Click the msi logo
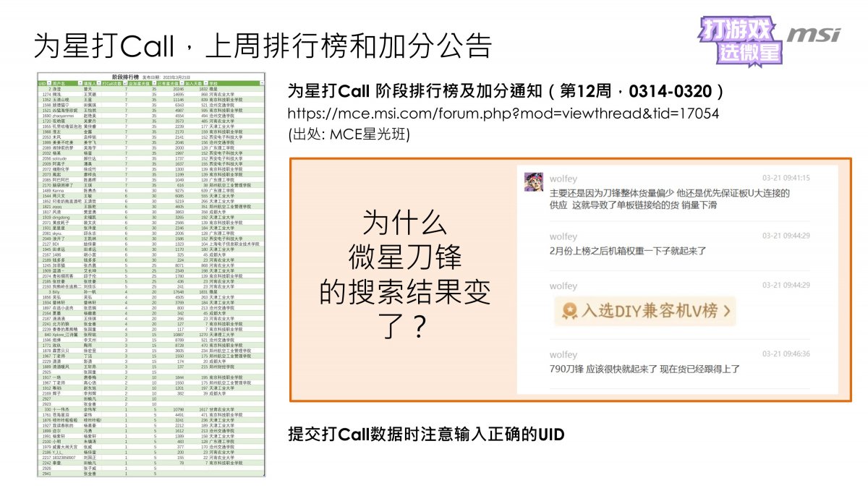Screen dimensions: 868x488 click(x=813, y=34)
